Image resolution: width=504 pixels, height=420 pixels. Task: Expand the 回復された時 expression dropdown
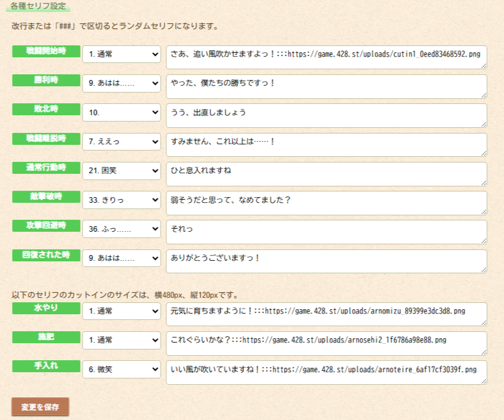coord(122,258)
